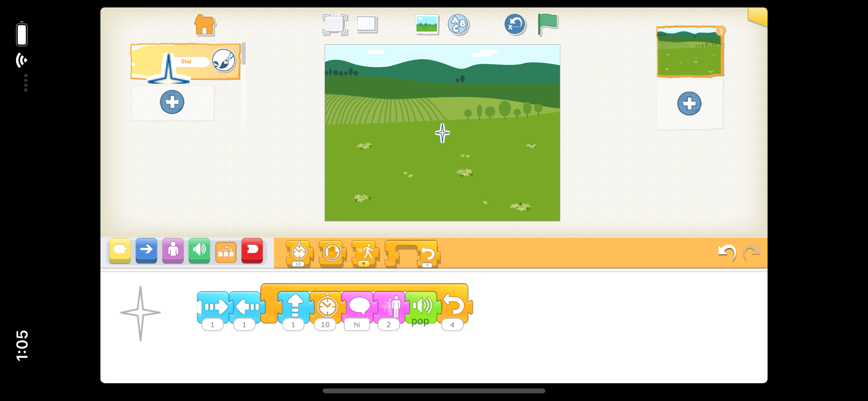Reset characters to starting positions
This screenshot has height=401, width=868.
pos(514,24)
